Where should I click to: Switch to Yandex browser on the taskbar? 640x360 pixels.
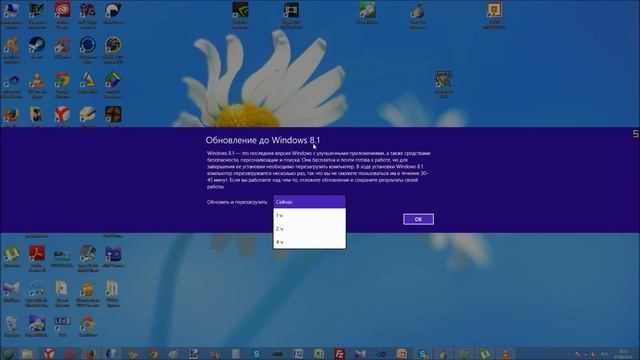[49, 353]
